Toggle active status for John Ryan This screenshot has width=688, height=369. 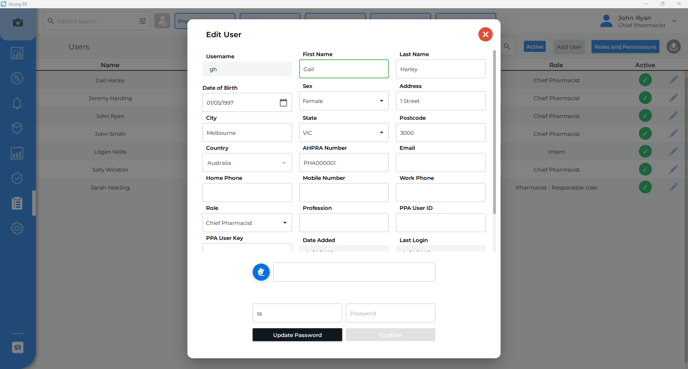click(x=645, y=116)
